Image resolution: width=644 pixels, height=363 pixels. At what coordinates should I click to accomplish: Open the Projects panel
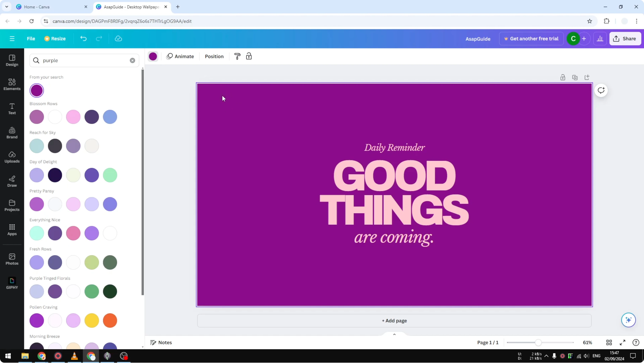pyautogui.click(x=12, y=206)
